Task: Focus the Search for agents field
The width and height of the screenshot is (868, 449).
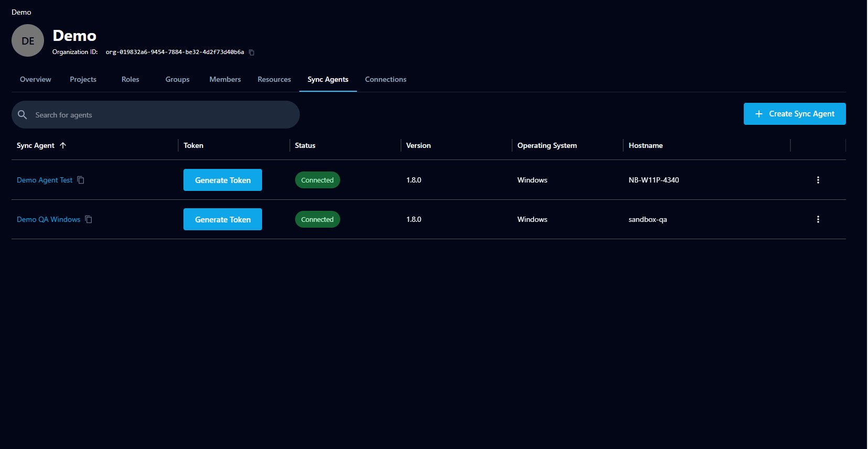Action: coord(156,114)
